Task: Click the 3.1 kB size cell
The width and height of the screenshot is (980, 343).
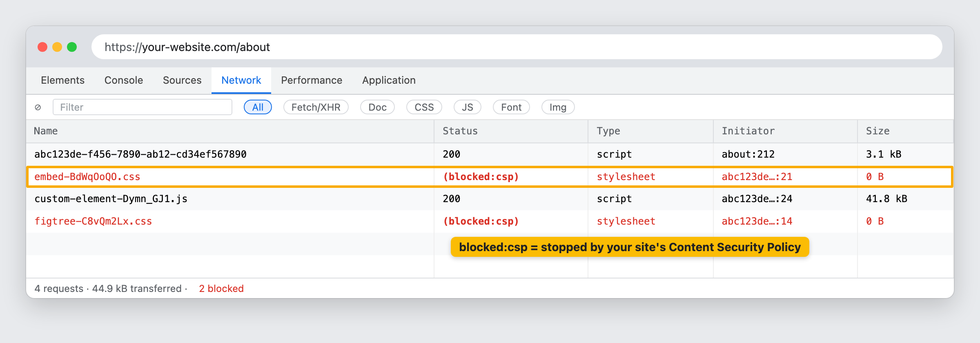Action: click(x=884, y=154)
